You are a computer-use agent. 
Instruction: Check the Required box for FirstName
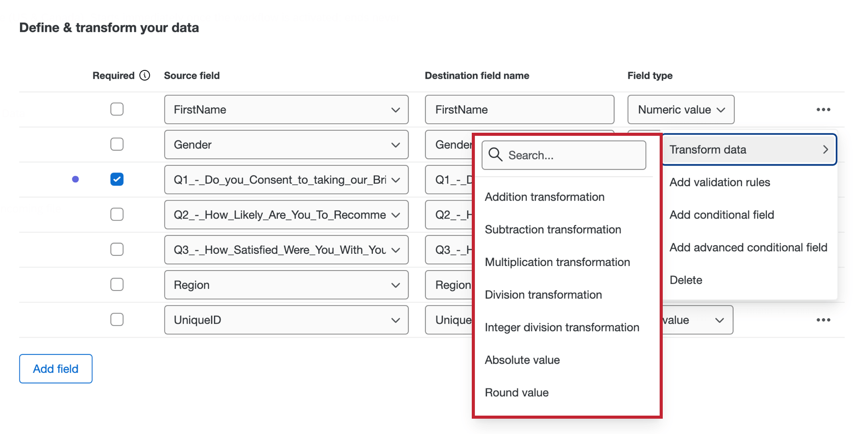point(117,109)
